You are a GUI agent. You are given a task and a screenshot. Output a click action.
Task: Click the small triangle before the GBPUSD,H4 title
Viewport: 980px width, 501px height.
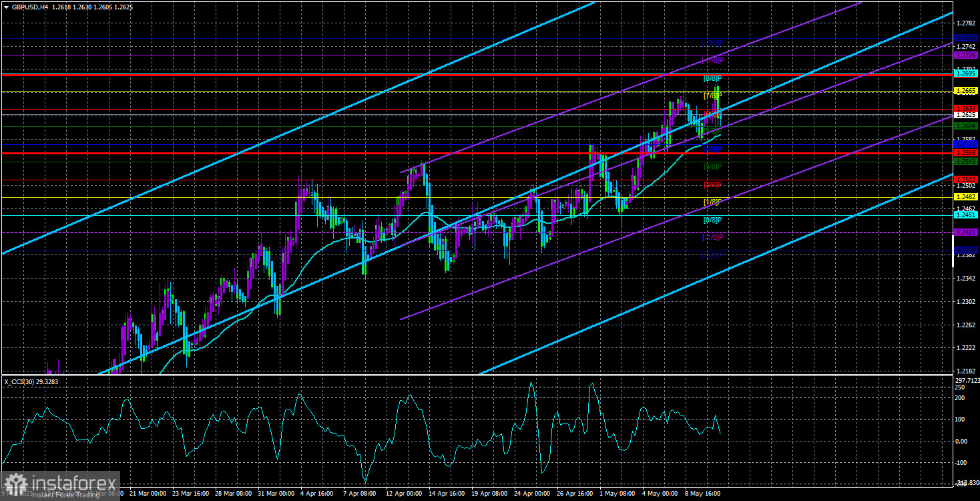(6, 6)
